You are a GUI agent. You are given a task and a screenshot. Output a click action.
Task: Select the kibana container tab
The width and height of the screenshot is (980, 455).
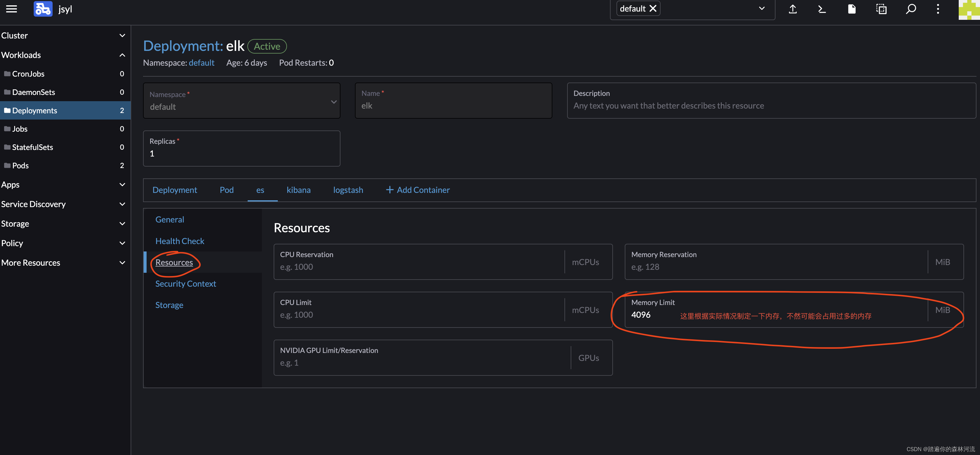pos(299,189)
